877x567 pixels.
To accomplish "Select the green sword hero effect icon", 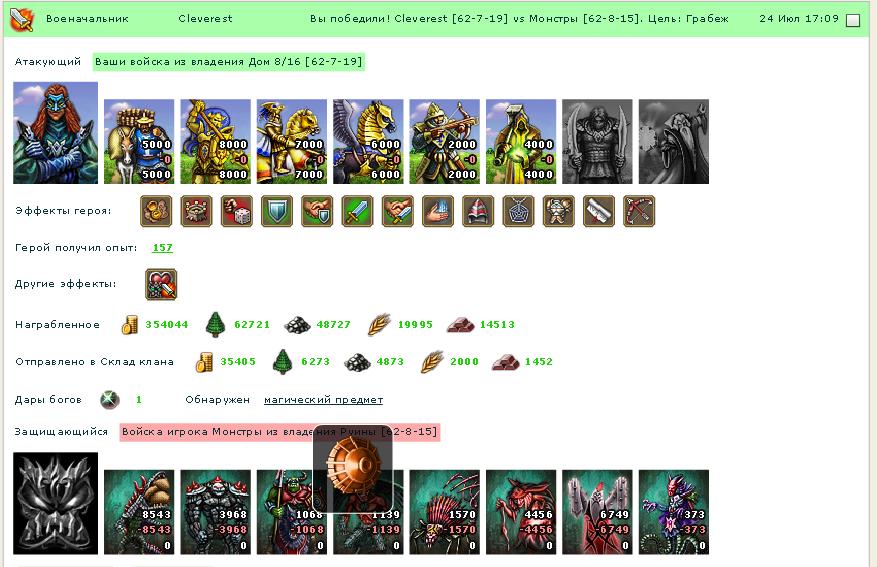I will 357,211.
